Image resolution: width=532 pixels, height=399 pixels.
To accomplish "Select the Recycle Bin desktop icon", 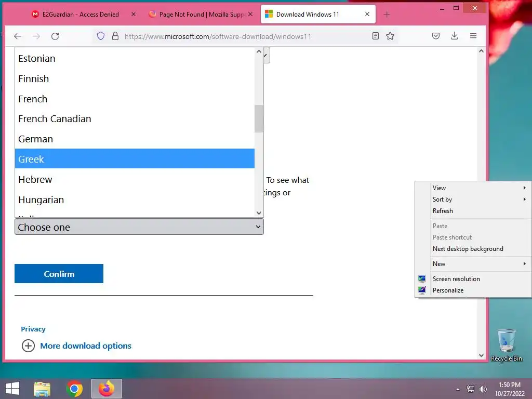I will [x=506, y=345].
